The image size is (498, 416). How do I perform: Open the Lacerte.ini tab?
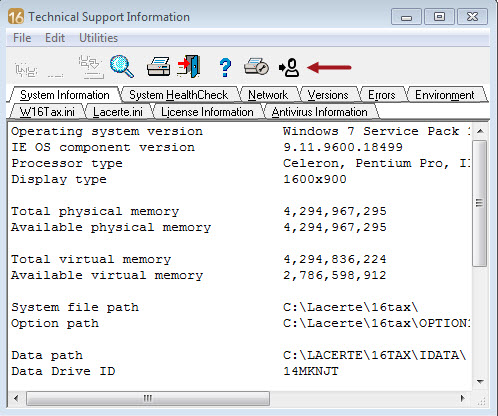point(118,112)
